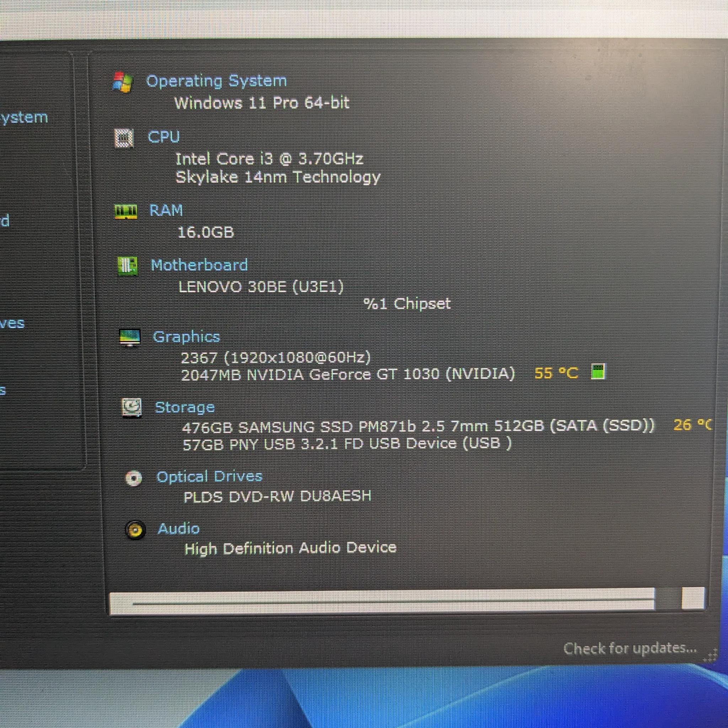Click the Graphics monitor icon
The width and height of the screenshot is (728, 728).
pyautogui.click(x=130, y=337)
